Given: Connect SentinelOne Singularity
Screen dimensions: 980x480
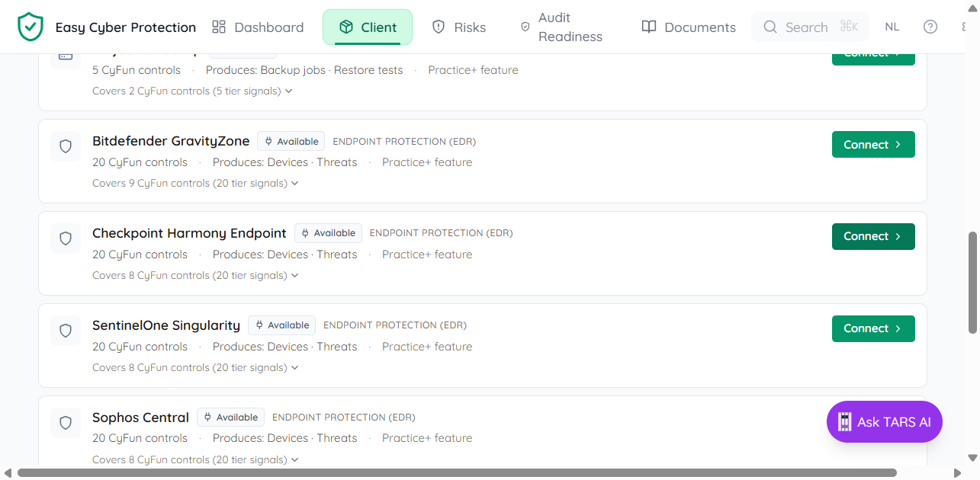Looking at the screenshot, I should (x=873, y=328).
